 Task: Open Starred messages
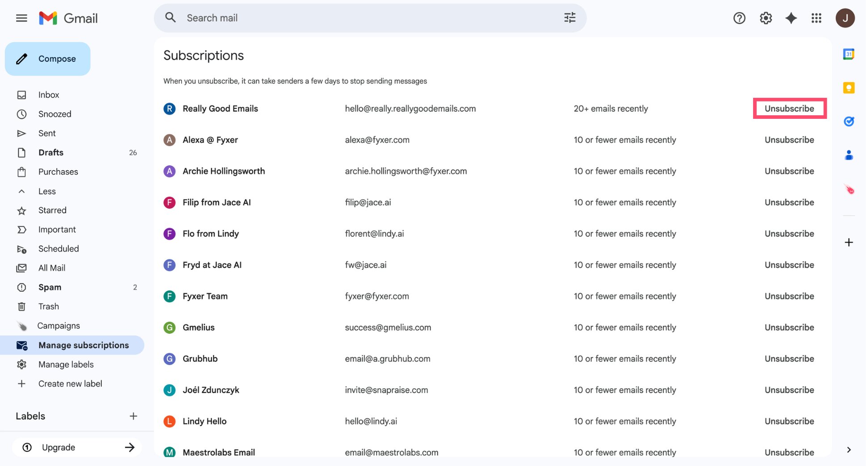point(73,210)
